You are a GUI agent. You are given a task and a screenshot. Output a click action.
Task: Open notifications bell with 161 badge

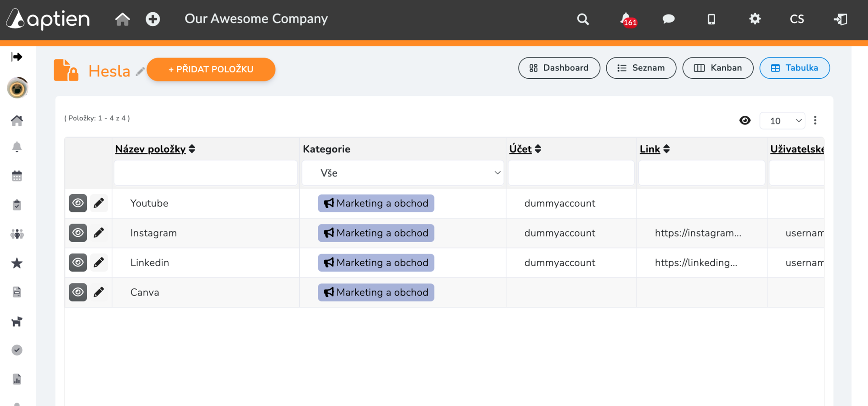pos(627,19)
